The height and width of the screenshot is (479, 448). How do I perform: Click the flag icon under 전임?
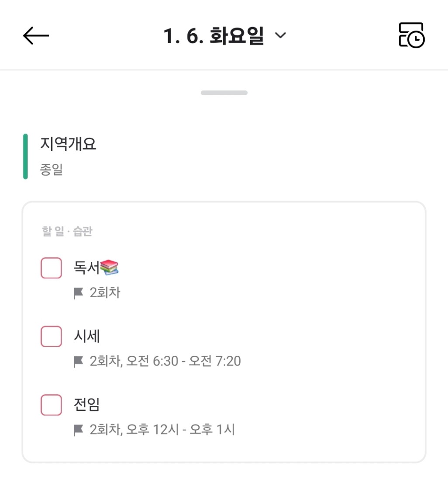tap(79, 430)
